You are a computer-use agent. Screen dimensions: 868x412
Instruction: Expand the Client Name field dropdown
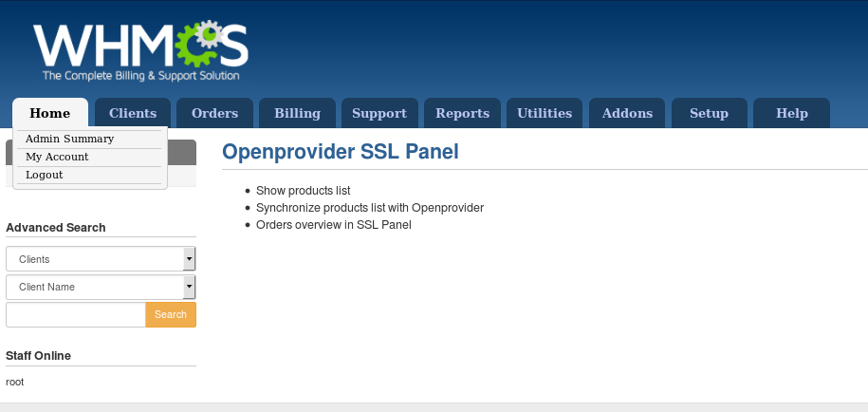pos(101,287)
